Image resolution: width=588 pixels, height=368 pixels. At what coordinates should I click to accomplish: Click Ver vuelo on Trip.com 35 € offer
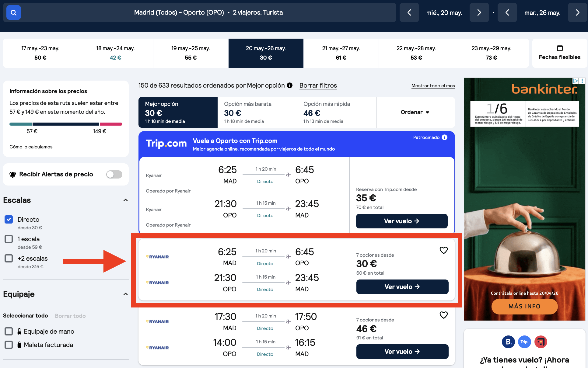(402, 221)
